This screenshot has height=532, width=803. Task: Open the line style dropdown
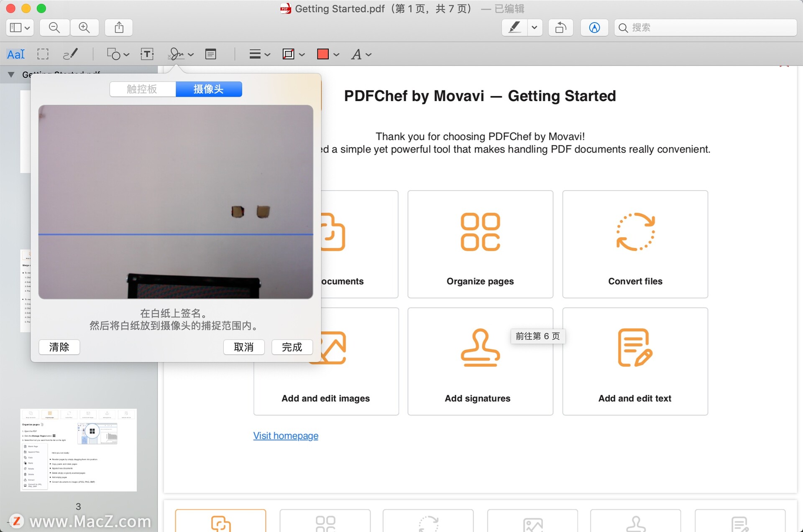pyautogui.click(x=260, y=54)
